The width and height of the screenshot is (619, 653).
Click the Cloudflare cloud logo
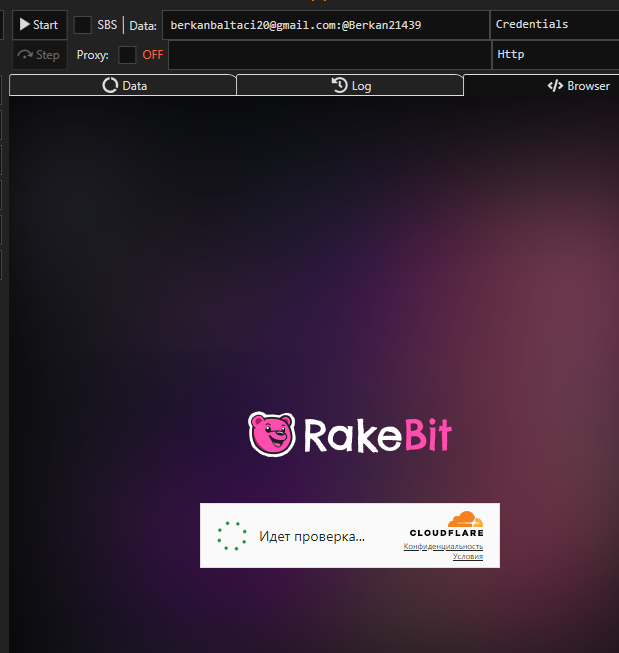tap(465, 520)
